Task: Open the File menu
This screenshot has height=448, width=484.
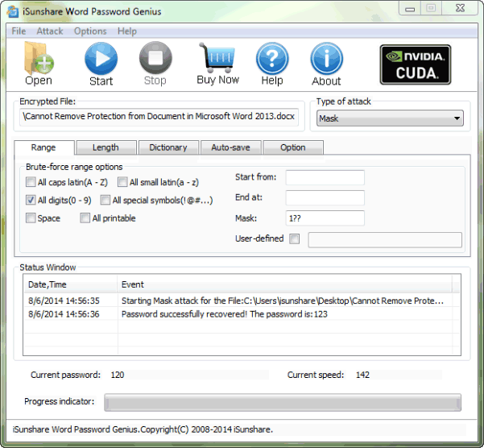Action: tap(19, 31)
